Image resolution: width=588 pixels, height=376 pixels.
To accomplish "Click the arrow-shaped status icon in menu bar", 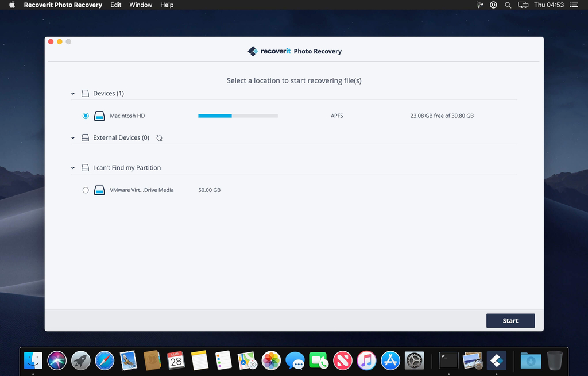I will (x=479, y=5).
